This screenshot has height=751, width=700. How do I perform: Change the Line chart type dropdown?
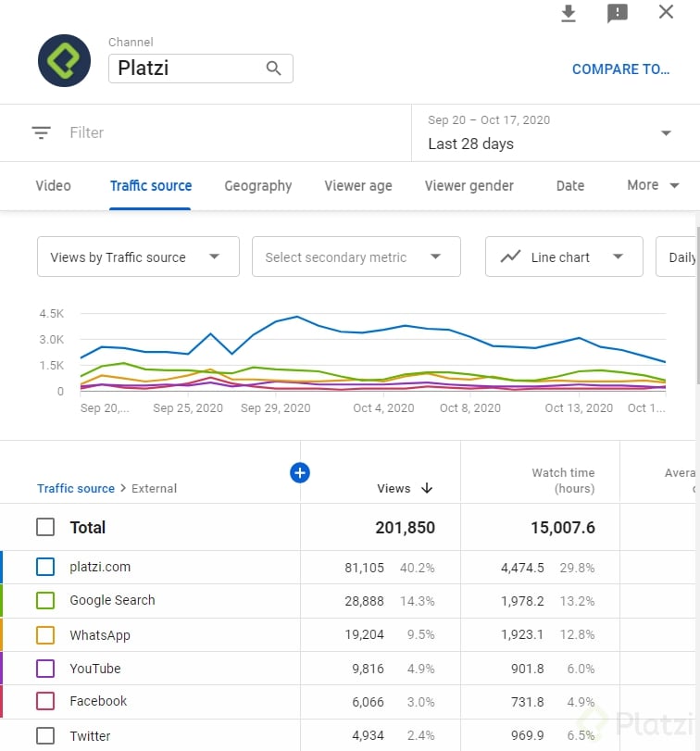[563, 257]
